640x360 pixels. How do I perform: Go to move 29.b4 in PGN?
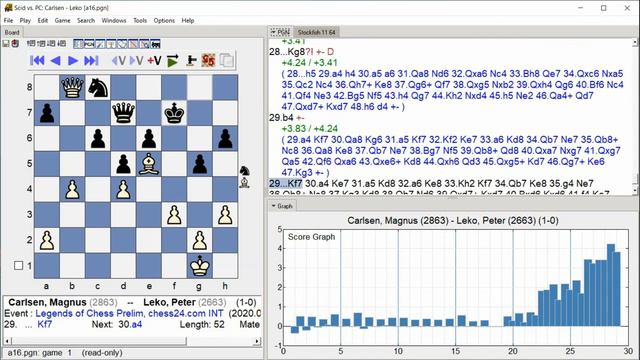coord(281,118)
